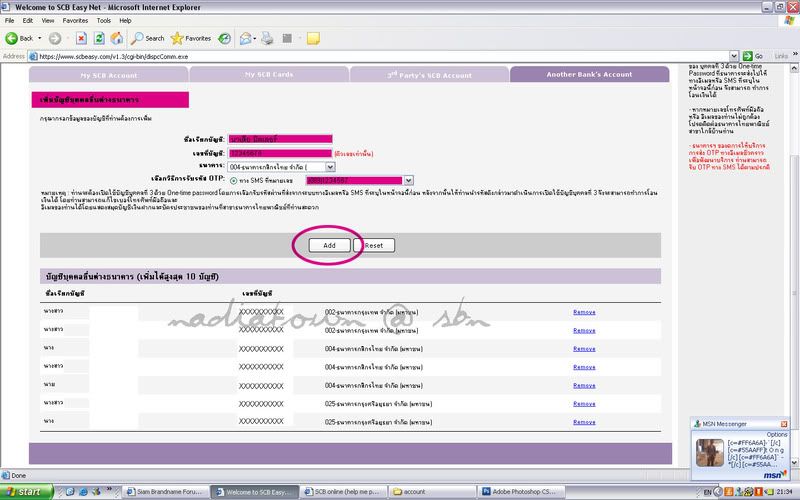The image size is (800, 500).
Task: Click the page icon beside the URL
Action: 33,56
